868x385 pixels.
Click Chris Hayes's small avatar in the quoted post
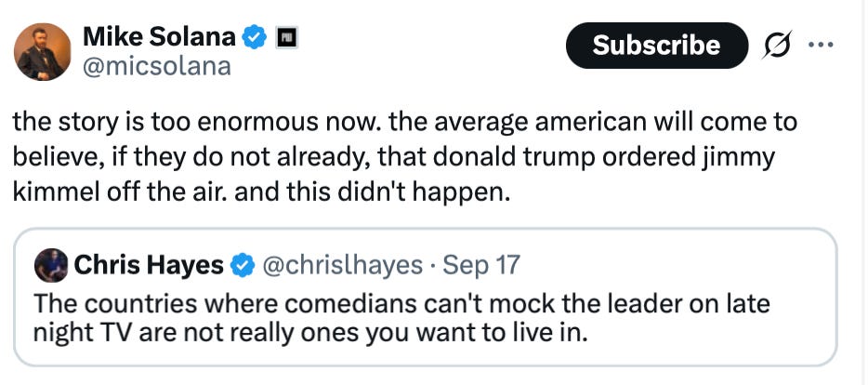click(50, 266)
